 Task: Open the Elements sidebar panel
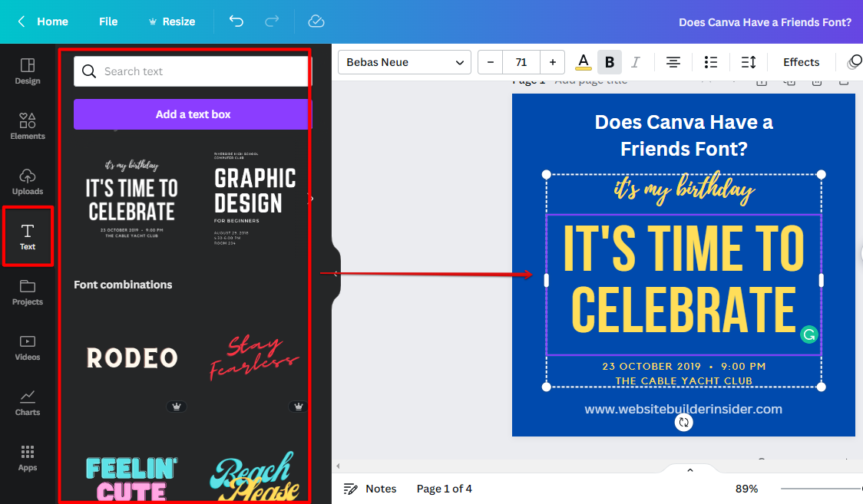[28, 126]
